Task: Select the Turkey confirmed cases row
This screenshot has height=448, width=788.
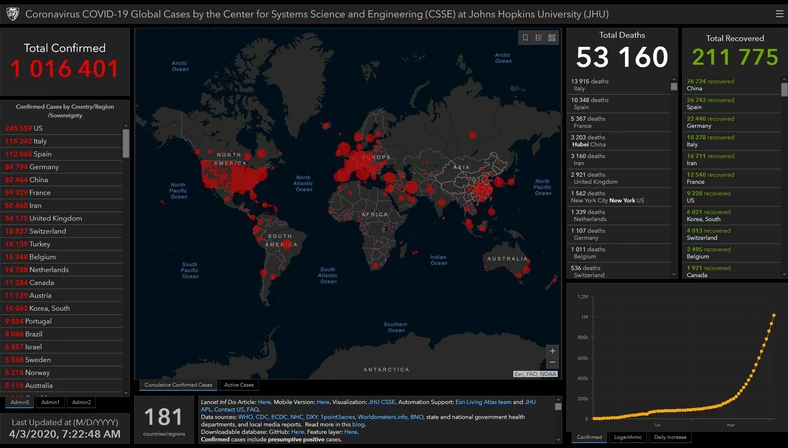Action: coord(62,244)
